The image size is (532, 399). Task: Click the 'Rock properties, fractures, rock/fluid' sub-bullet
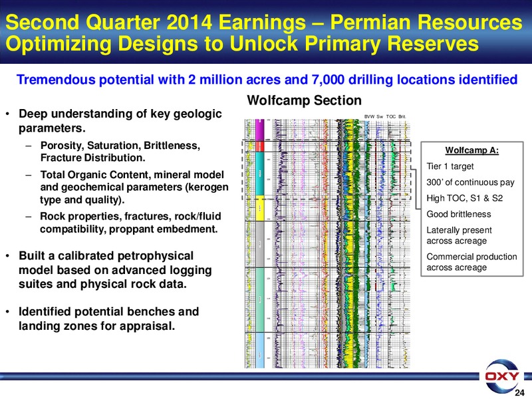click(x=130, y=223)
